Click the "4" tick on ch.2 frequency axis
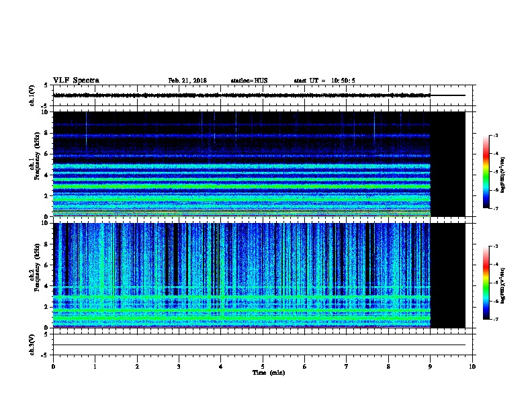The height and width of the screenshot is (411, 532). point(47,286)
